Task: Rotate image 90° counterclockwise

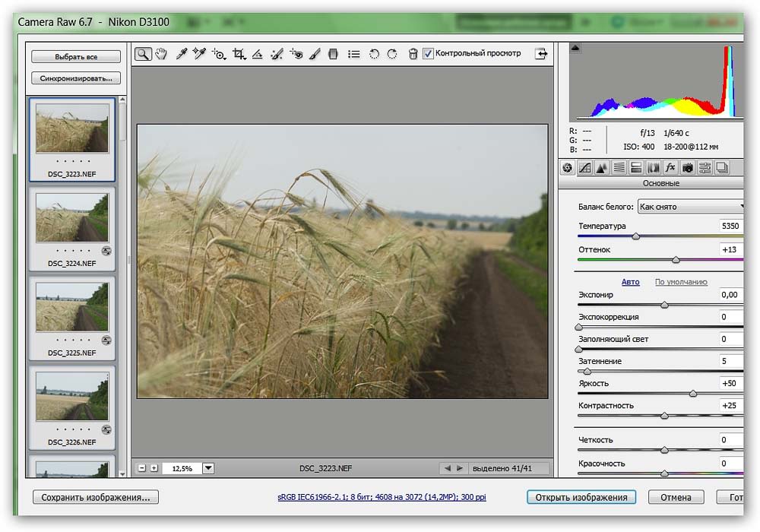Action: [374, 54]
